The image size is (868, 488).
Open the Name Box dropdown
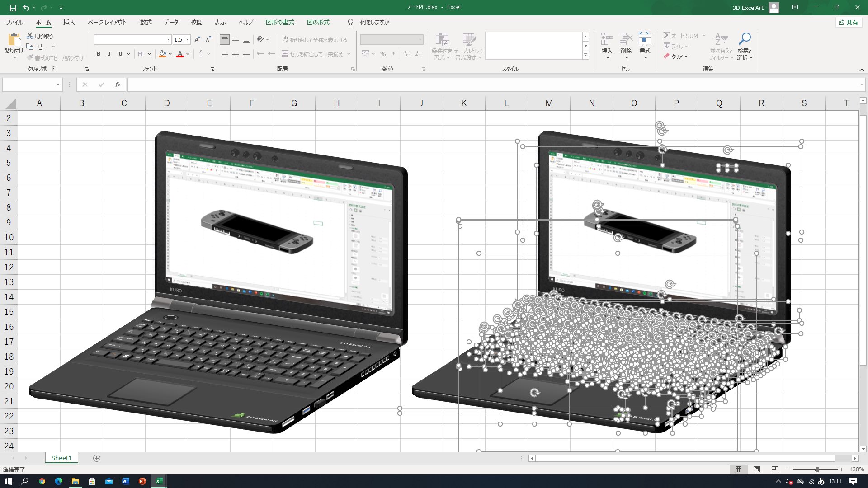coord(58,84)
